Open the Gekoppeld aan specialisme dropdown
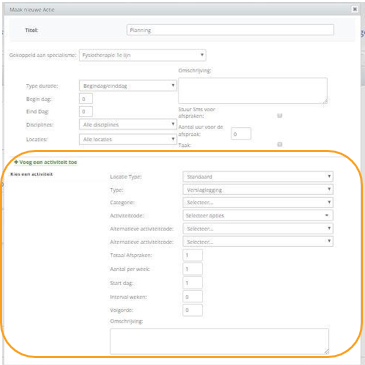The width and height of the screenshot is (365, 365). (143, 55)
